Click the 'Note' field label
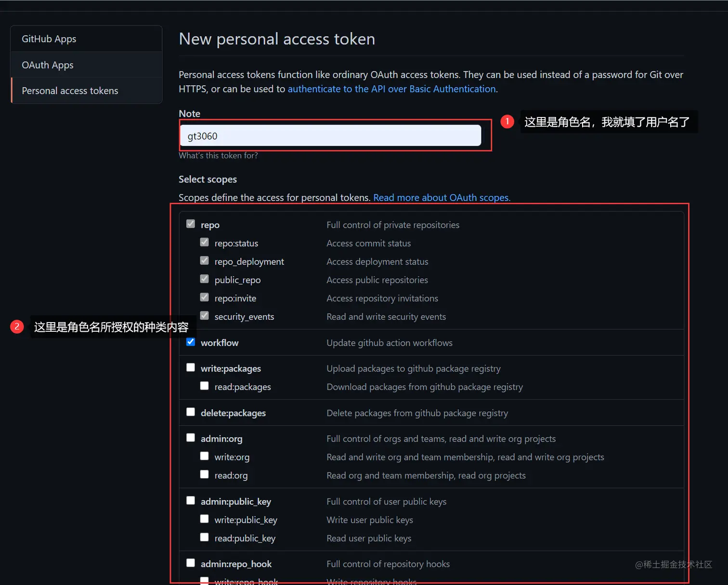 [189, 114]
